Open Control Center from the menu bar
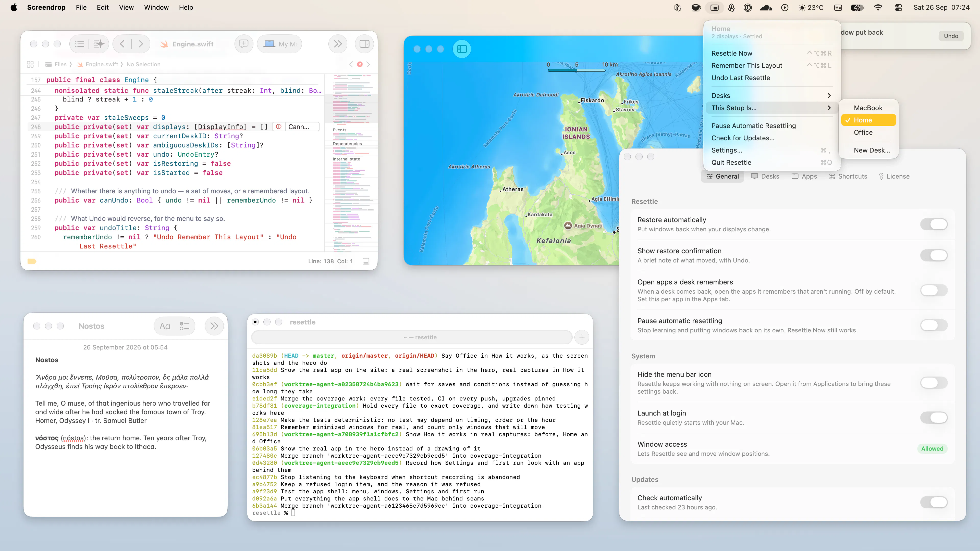980x551 pixels. point(898,8)
